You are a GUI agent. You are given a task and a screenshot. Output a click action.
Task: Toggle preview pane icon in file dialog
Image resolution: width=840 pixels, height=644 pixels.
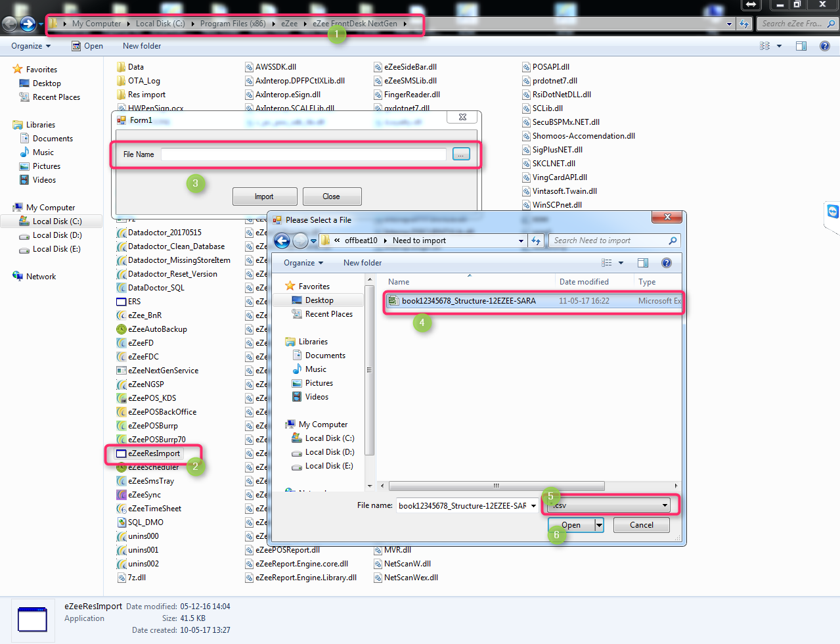[x=643, y=263]
